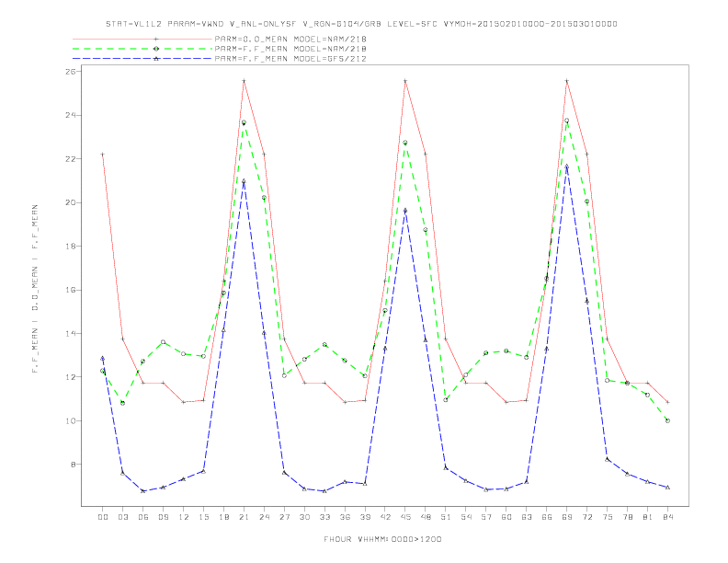Click the y-axis tick label 10
The image size is (728, 563).
pyautogui.click(x=70, y=420)
